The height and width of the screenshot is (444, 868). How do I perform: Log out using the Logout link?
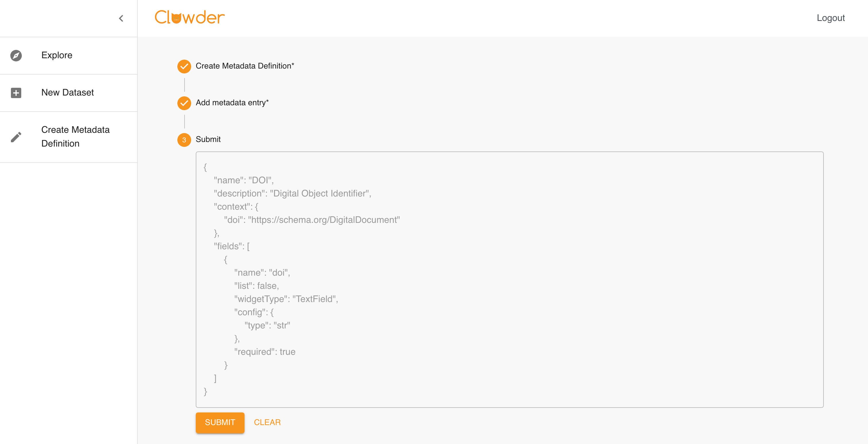pyautogui.click(x=830, y=18)
